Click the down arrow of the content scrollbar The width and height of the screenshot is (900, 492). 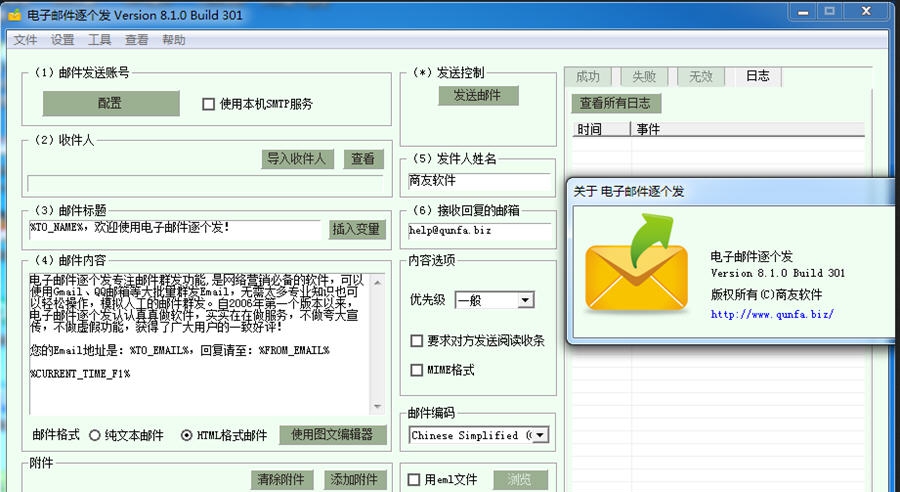point(377,406)
